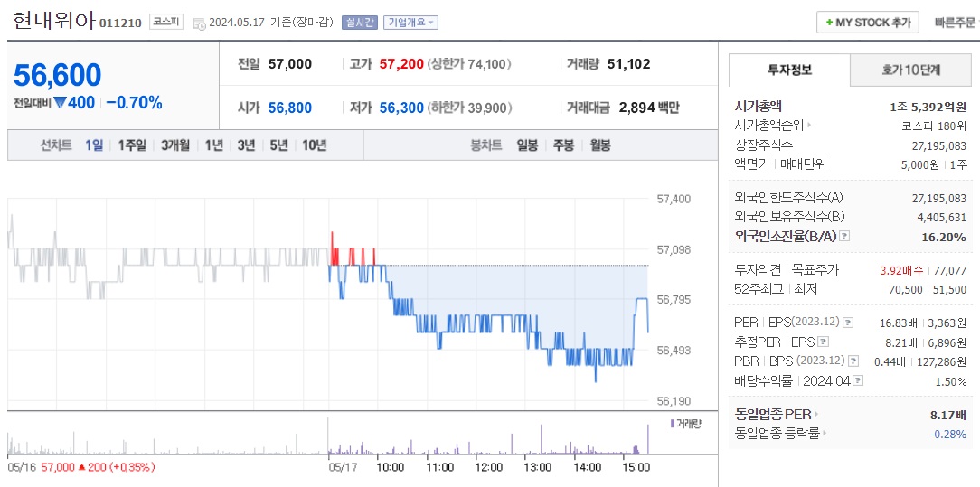Select the 1주일 line chart period
Viewport: 980px width, 487px height.
[133, 145]
